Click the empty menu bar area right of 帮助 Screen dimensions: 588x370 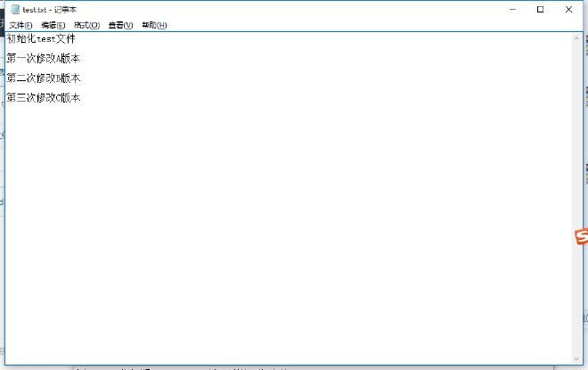356,25
